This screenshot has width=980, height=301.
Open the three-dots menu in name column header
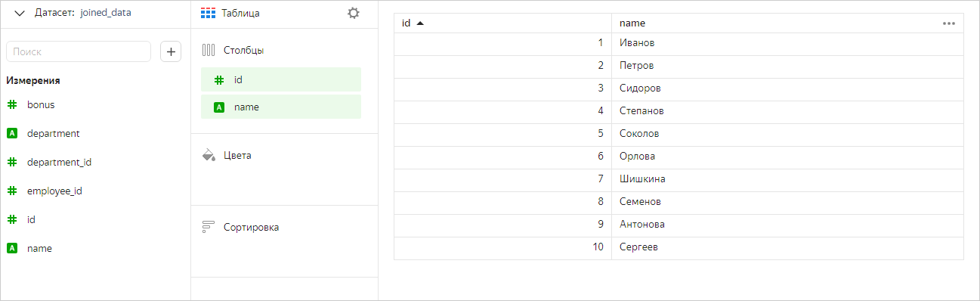pyautogui.click(x=949, y=23)
